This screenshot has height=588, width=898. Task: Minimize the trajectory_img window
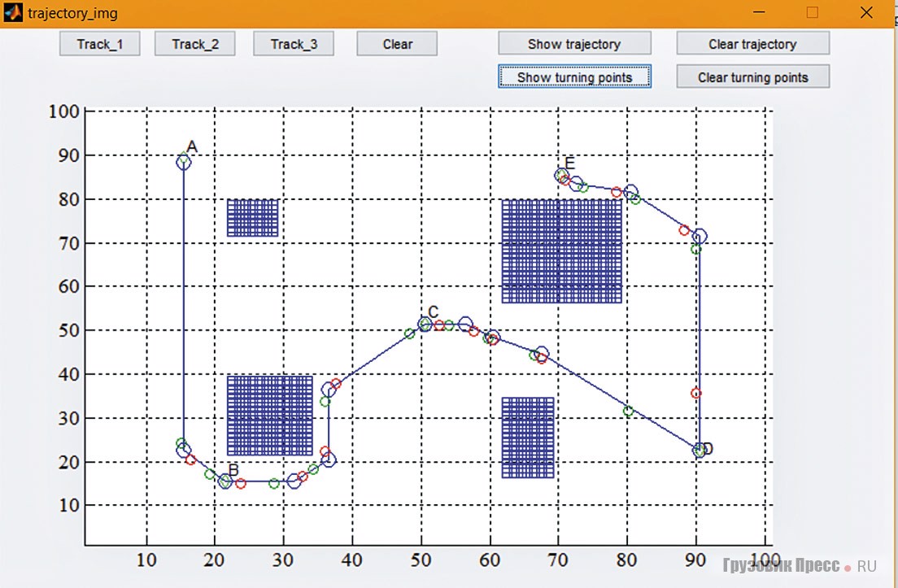758,13
